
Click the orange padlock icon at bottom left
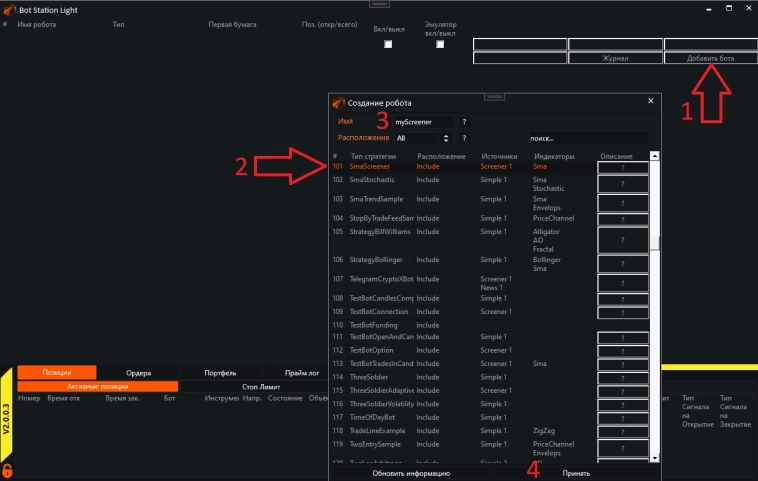[x=7, y=469]
